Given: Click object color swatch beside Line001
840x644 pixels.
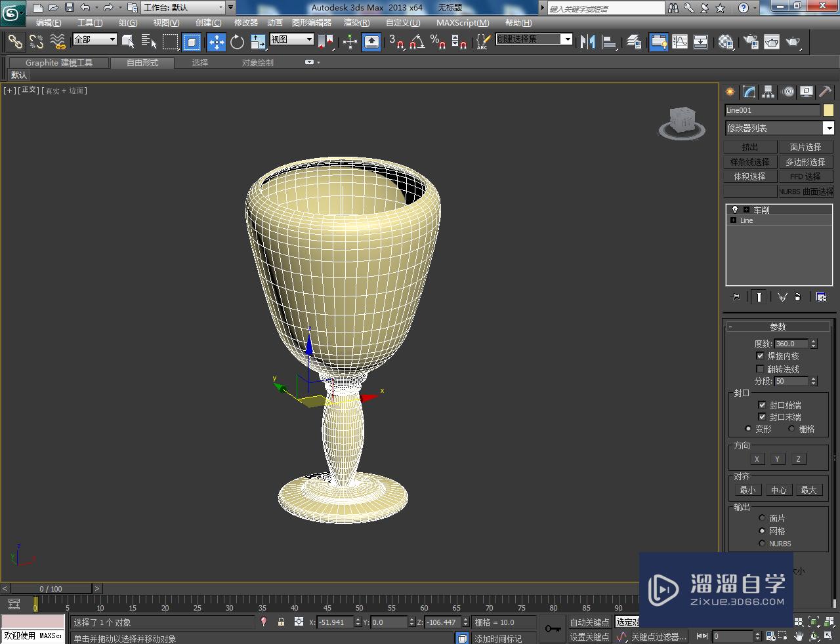Looking at the screenshot, I should pyautogui.click(x=828, y=110).
